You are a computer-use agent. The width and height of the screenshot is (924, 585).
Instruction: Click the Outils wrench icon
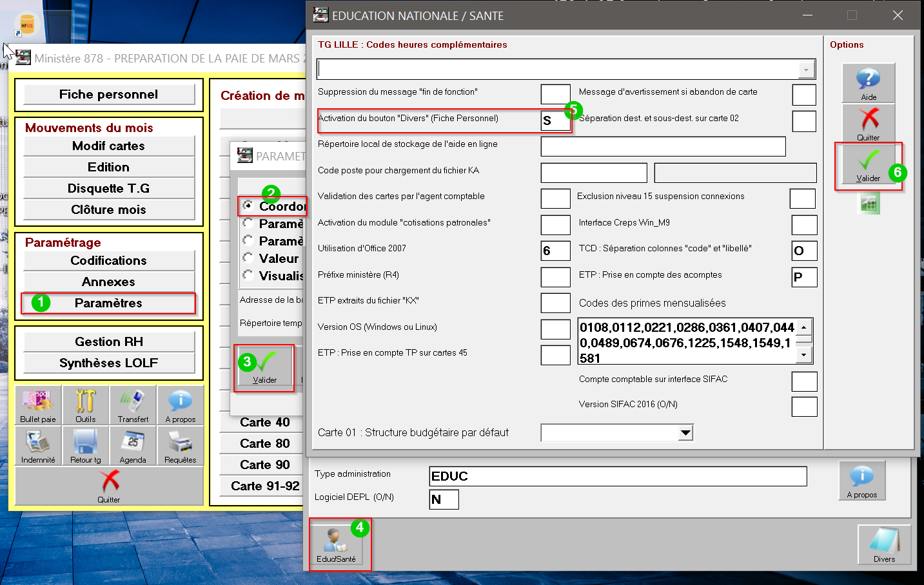pyautogui.click(x=85, y=405)
